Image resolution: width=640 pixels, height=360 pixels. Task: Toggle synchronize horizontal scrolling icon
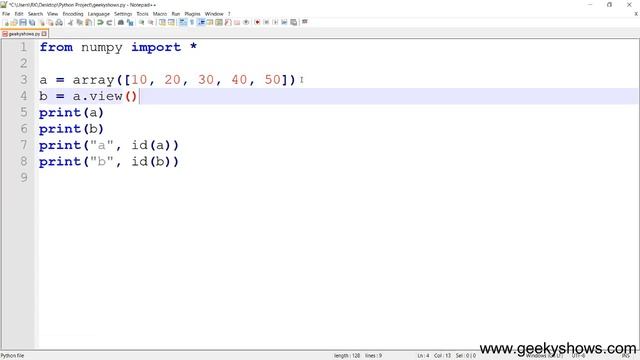tap(171, 22)
